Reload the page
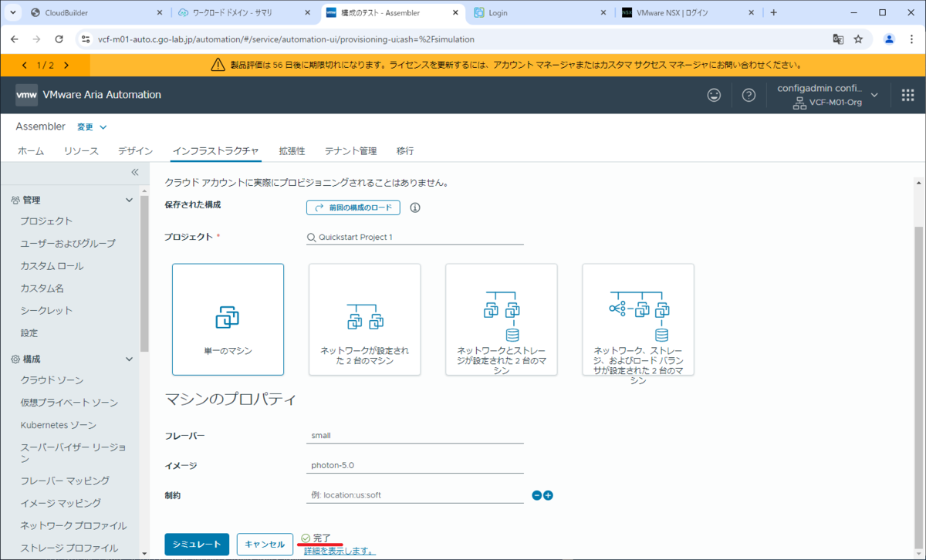 59,39
